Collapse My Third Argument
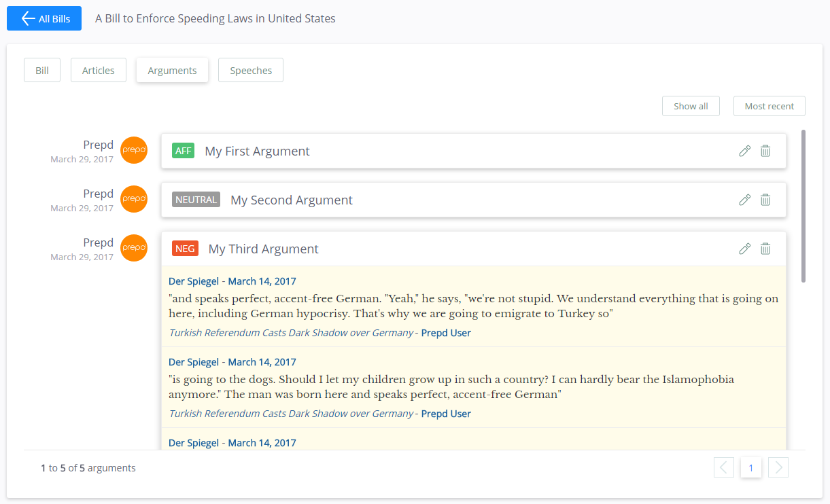This screenshot has width=830, height=504. click(x=473, y=249)
